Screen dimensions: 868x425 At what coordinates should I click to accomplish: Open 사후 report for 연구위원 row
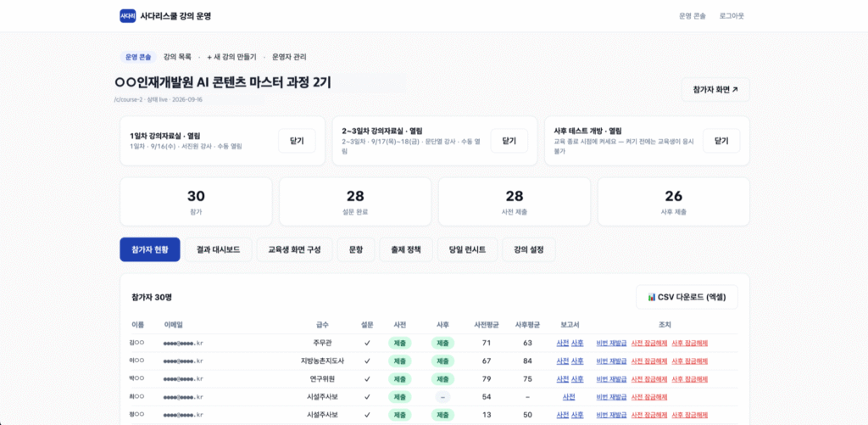(x=577, y=379)
